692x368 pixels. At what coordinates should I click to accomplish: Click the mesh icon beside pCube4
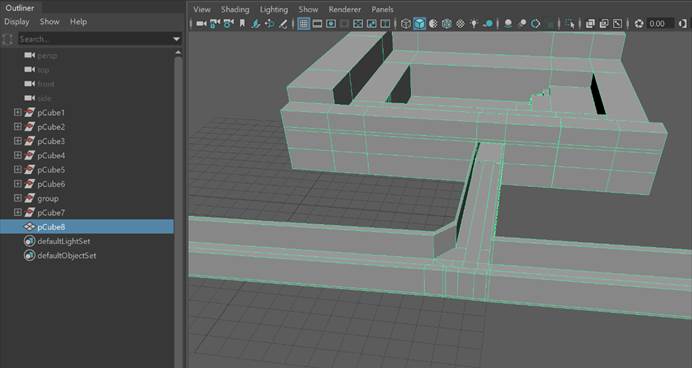coord(30,155)
